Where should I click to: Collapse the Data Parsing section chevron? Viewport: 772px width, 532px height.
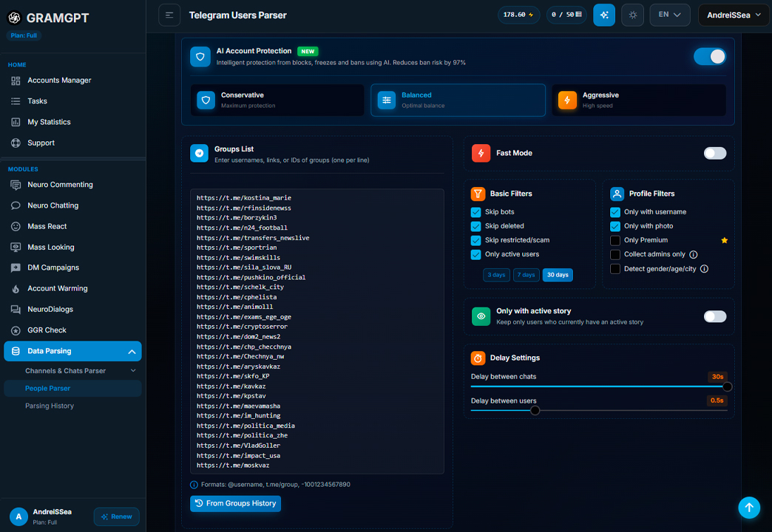tap(132, 352)
